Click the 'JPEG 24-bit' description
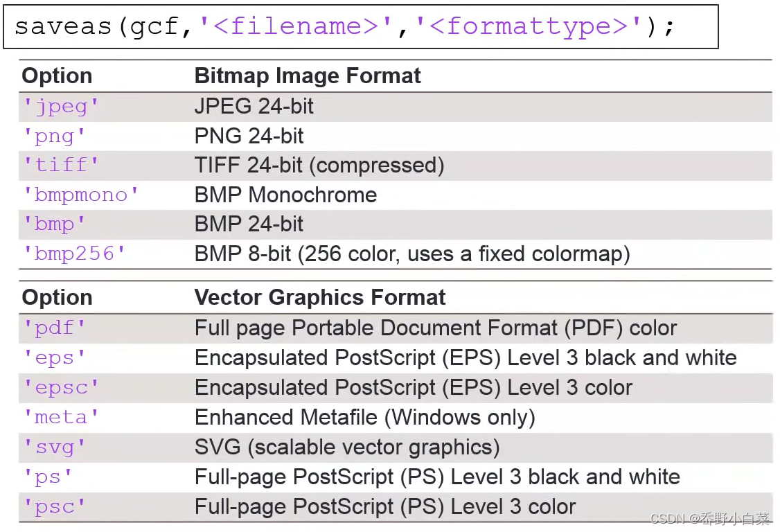The width and height of the screenshot is (780, 532). point(254,106)
